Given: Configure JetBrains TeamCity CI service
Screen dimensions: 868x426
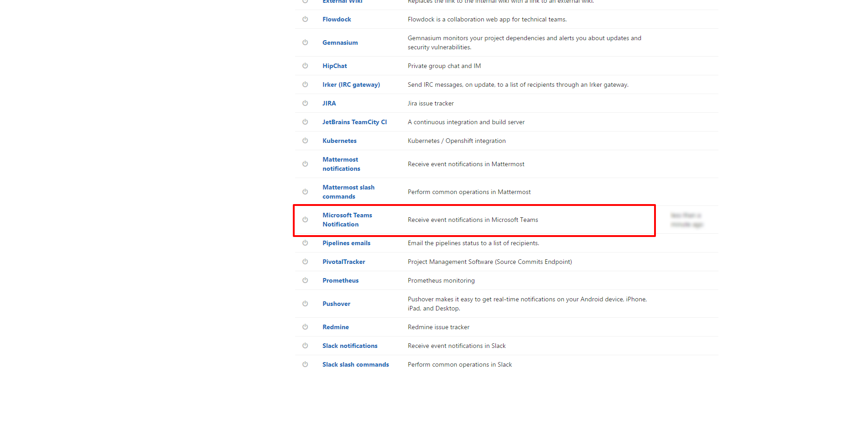Looking at the screenshot, I should click(x=354, y=122).
